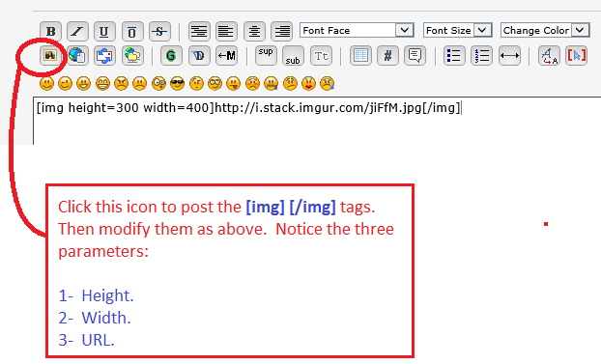Insert the tongue-out emoticon

click(234, 83)
